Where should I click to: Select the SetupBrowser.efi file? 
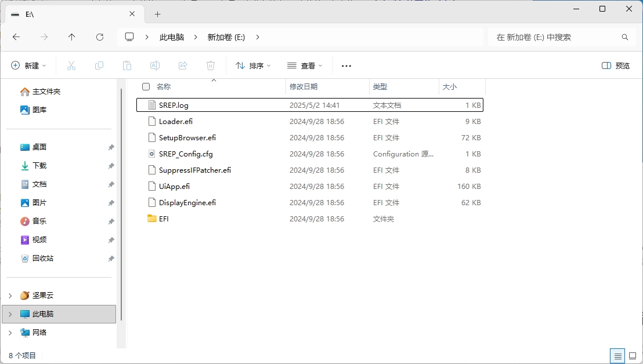[187, 138]
